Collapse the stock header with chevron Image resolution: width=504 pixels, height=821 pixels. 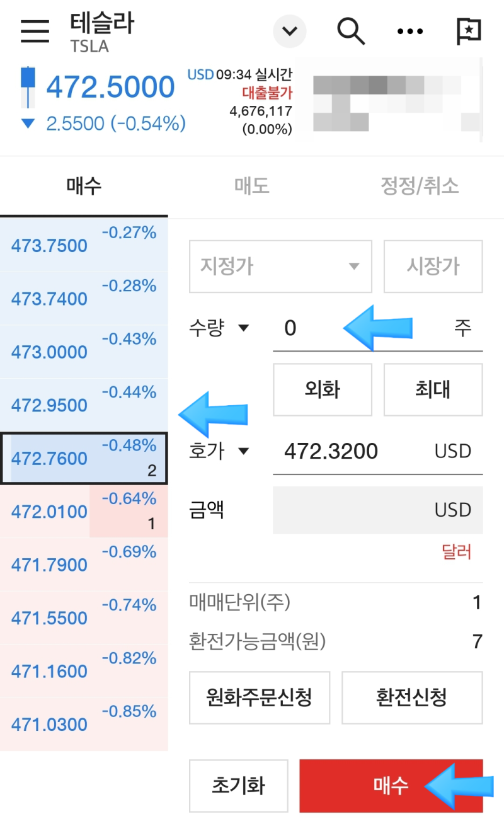[x=289, y=32]
